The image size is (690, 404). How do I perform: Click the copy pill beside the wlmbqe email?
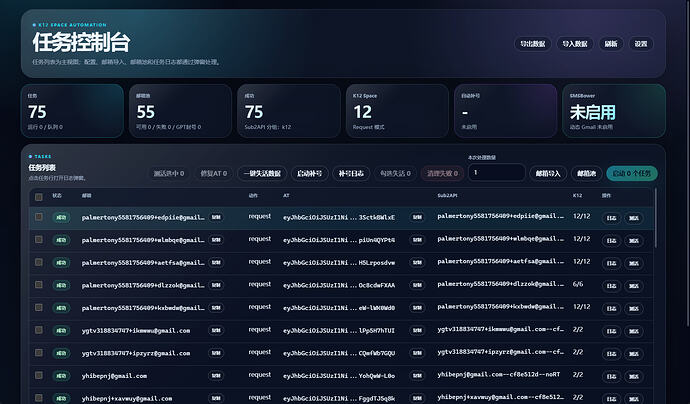coord(216,240)
